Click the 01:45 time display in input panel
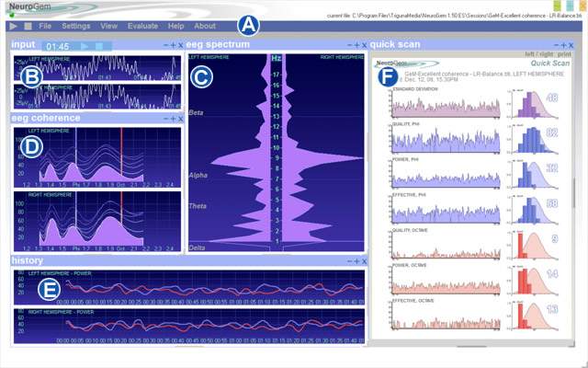 (x=58, y=47)
